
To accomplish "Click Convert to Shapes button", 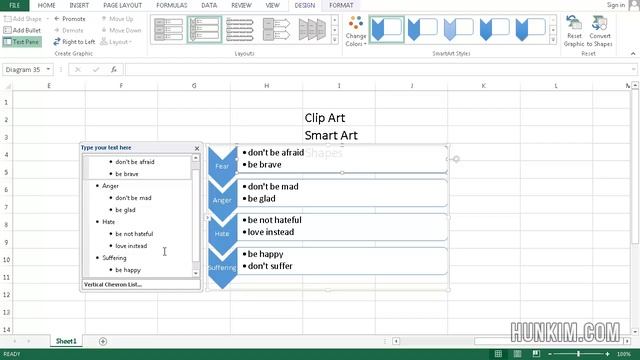I will [600, 31].
